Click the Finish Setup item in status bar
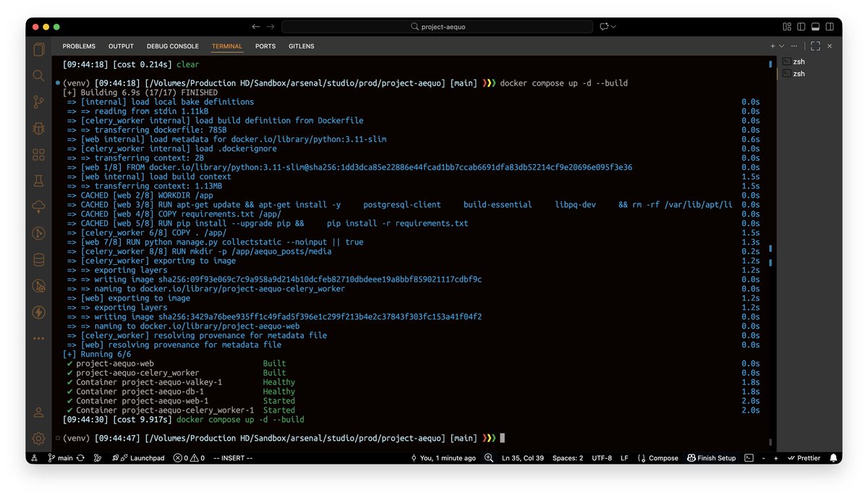Viewport: 868px width, 498px height. tap(711, 457)
